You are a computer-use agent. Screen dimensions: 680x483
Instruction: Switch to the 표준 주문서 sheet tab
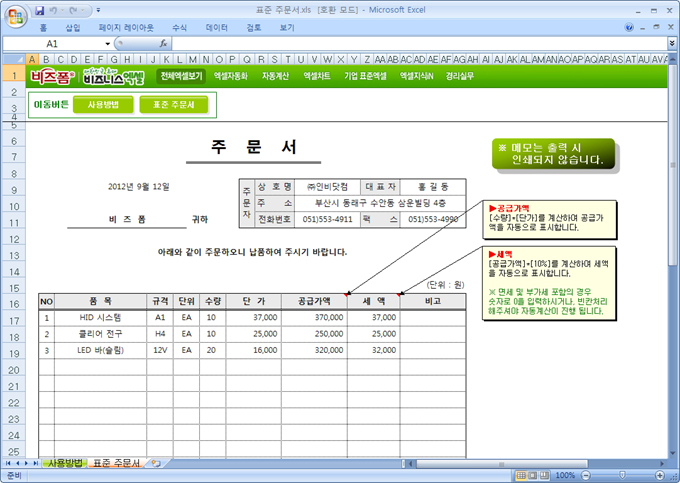click(117, 463)
